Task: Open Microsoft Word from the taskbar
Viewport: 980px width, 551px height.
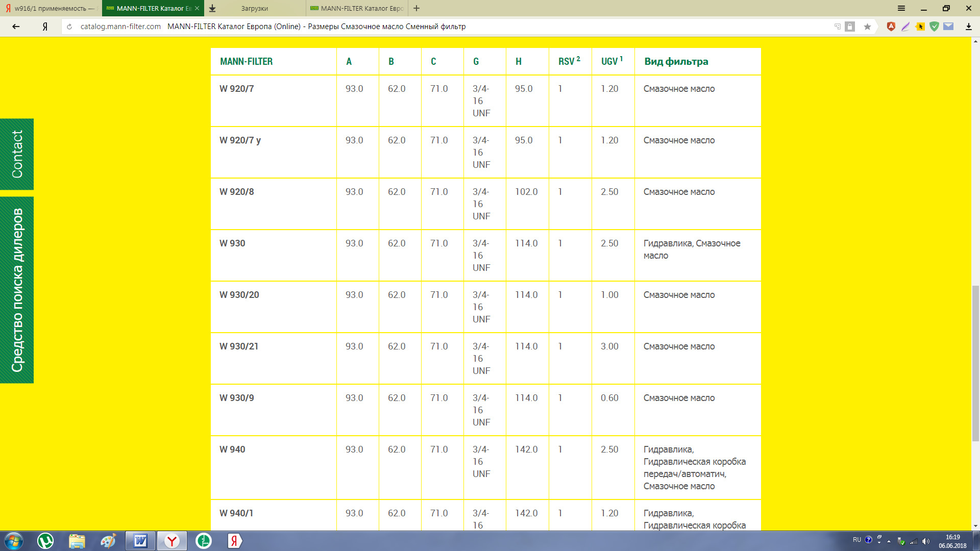Action: pos(140,541)
